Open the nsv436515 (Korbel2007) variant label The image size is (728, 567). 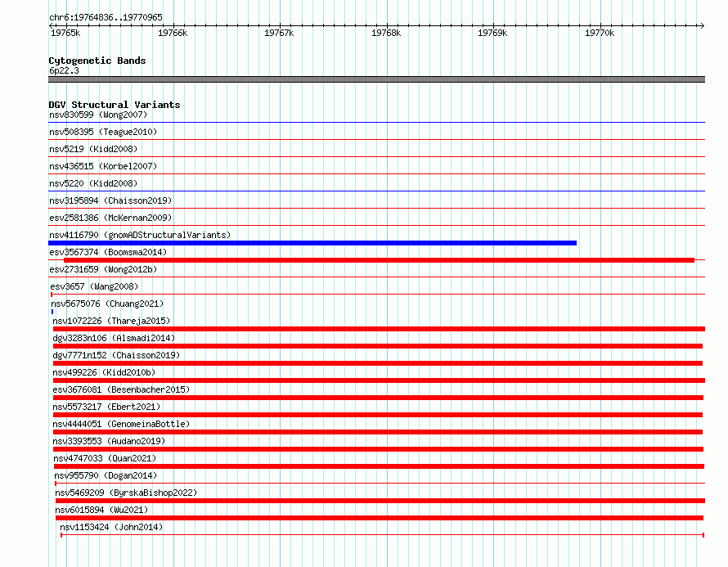point(103,166)
